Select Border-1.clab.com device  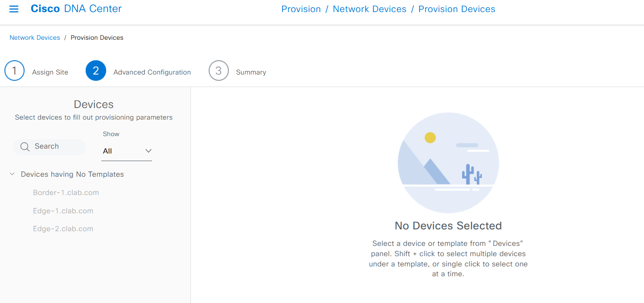coord(66,193)
